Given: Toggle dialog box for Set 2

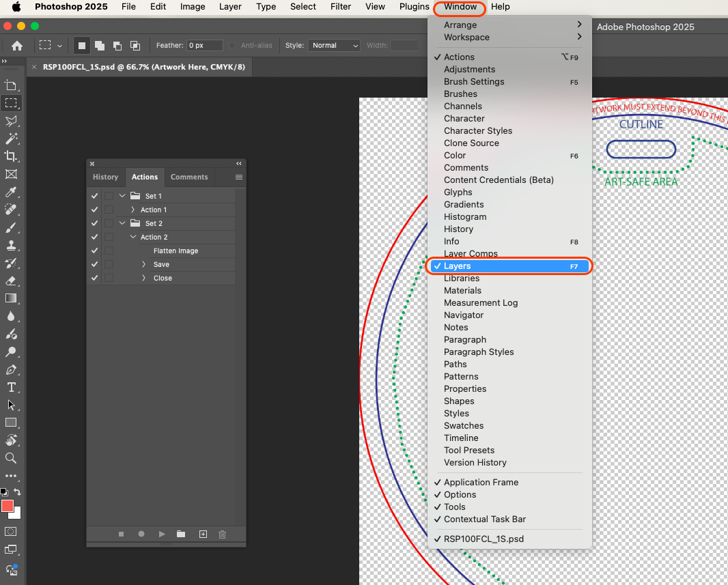Looking at the screenshot, I should click(x=109, y=223).
